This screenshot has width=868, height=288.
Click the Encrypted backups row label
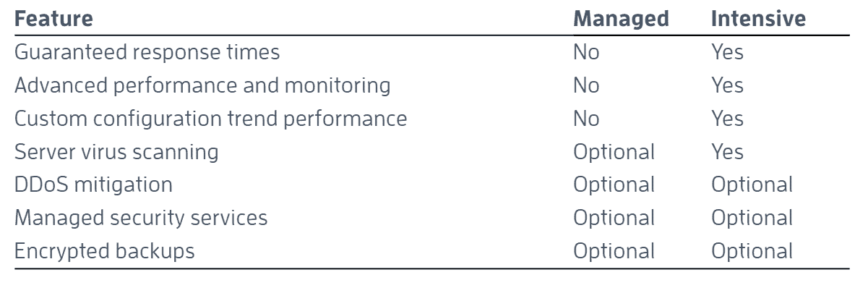pos(105,251)
